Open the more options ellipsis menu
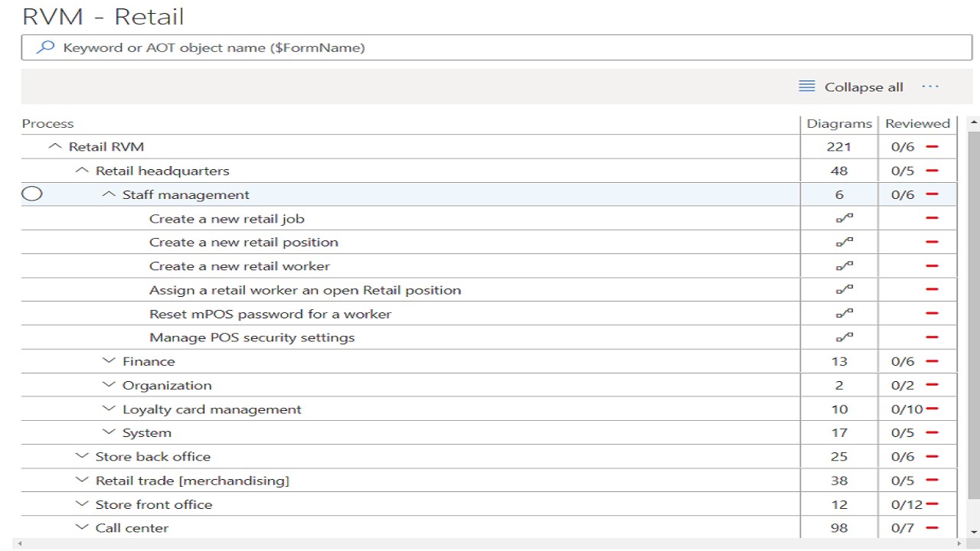Screen dimensions: 980x551 930,86
